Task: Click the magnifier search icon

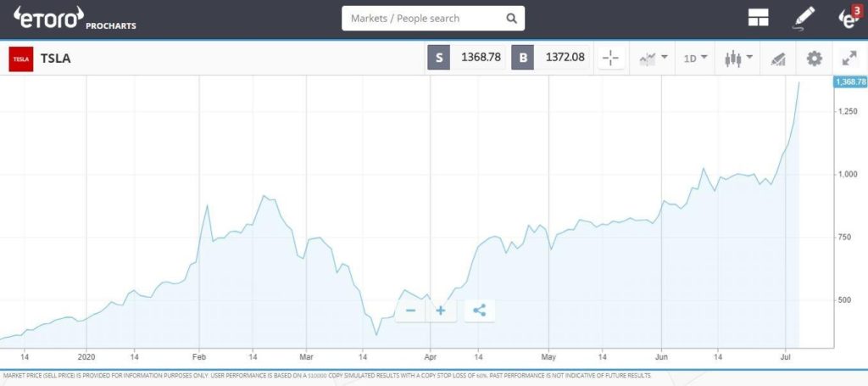Action: click(x=511, y=19)
